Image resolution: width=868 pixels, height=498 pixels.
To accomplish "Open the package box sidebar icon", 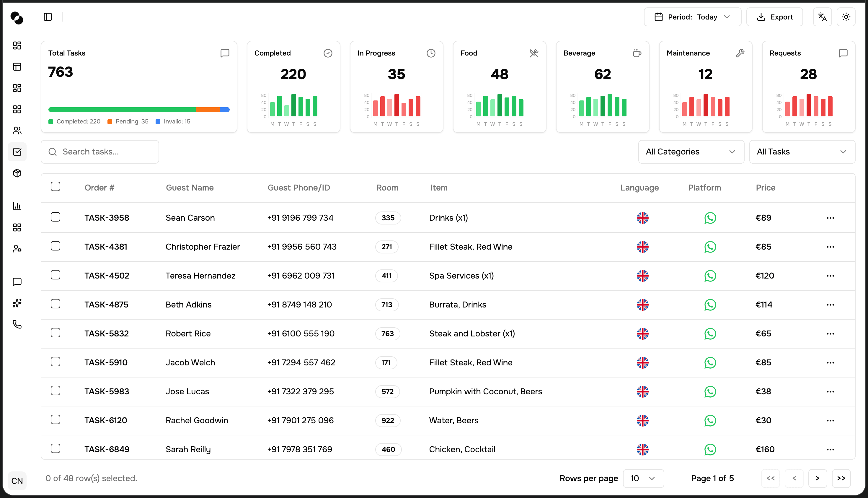I will click(x=17, y=173).
